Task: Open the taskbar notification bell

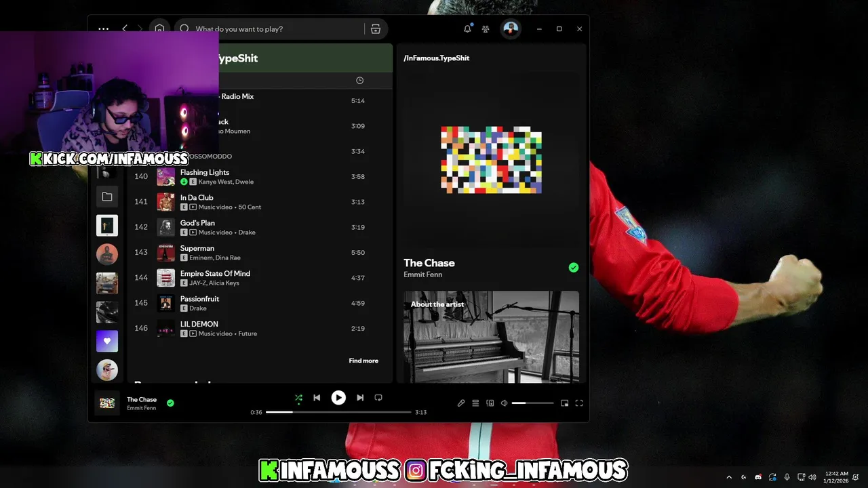Action: [856, 477]
